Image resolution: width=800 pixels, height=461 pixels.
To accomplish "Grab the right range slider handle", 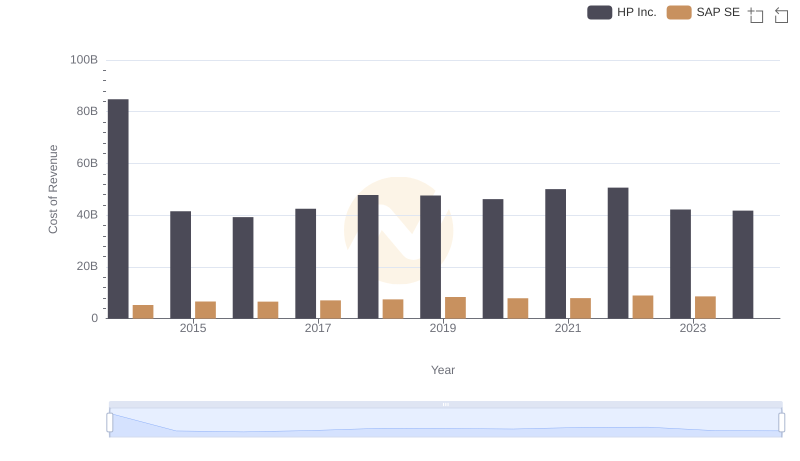I will pos(782,422).
